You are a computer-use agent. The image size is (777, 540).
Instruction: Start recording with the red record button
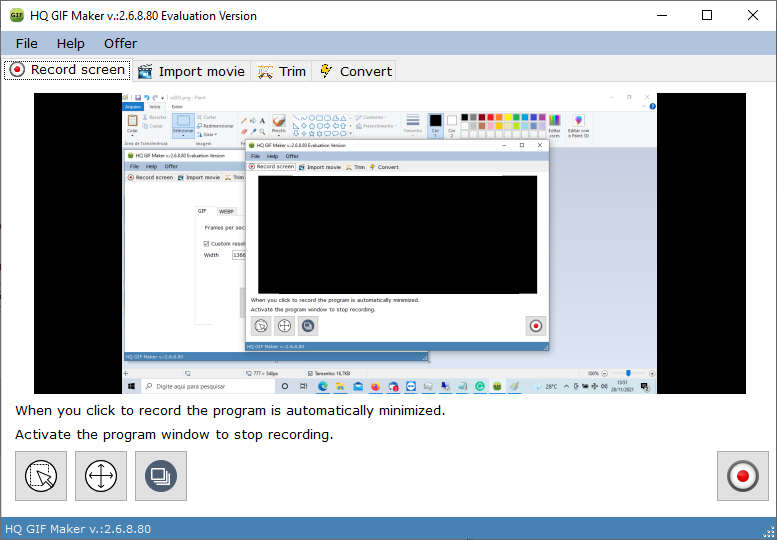tap(743, 476)
